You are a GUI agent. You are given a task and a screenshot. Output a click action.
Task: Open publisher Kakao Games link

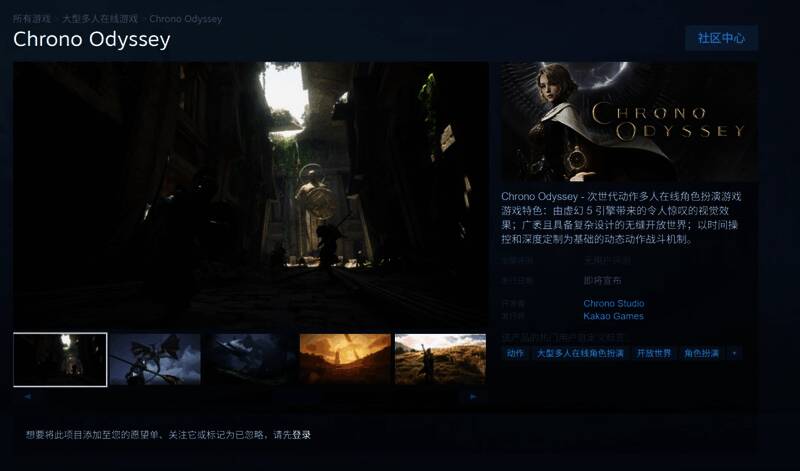613,316
